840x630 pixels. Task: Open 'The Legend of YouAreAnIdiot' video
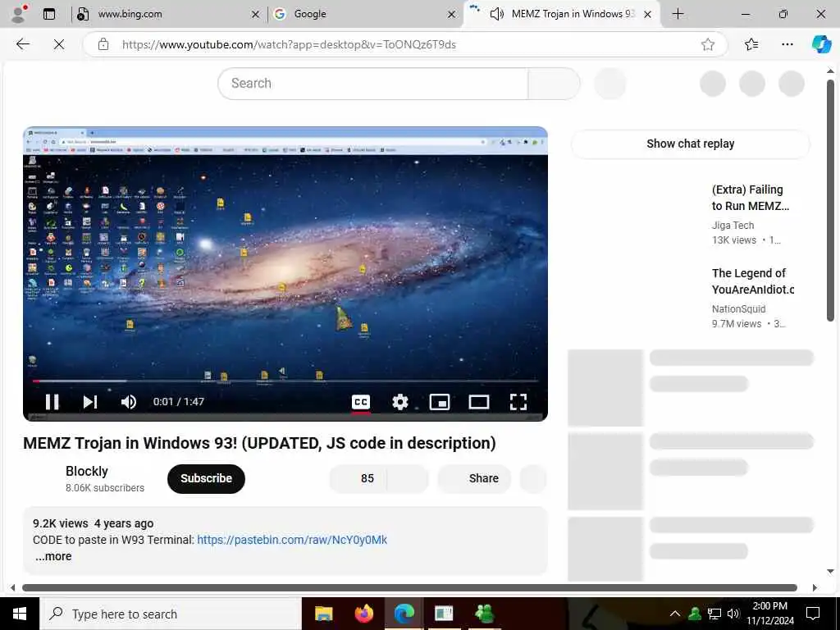click(752, 281)
